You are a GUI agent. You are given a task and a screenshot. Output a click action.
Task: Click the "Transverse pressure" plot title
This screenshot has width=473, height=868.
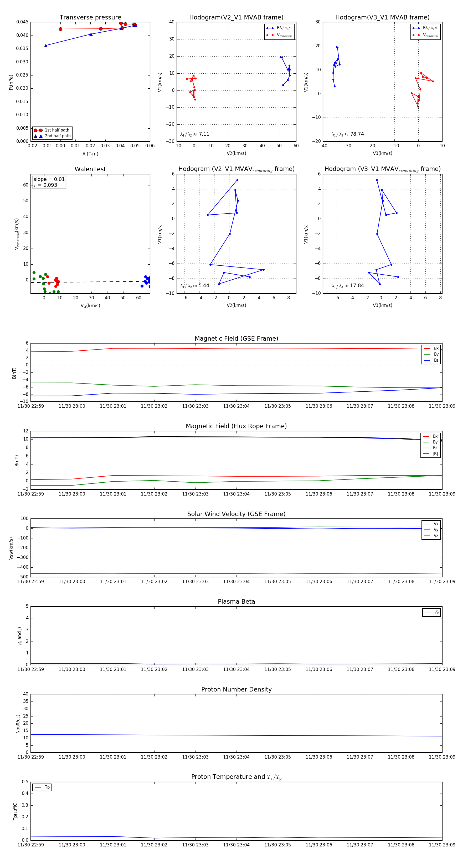[90, 18]
